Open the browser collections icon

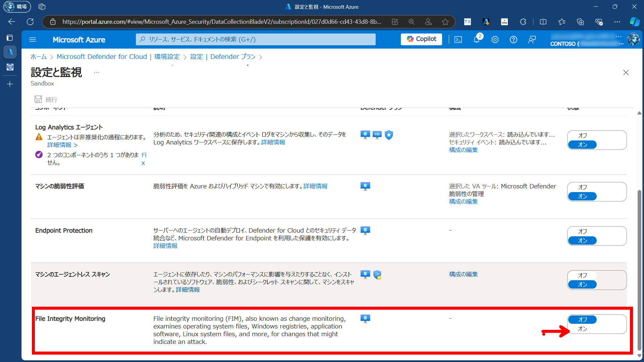pos(580,22)
